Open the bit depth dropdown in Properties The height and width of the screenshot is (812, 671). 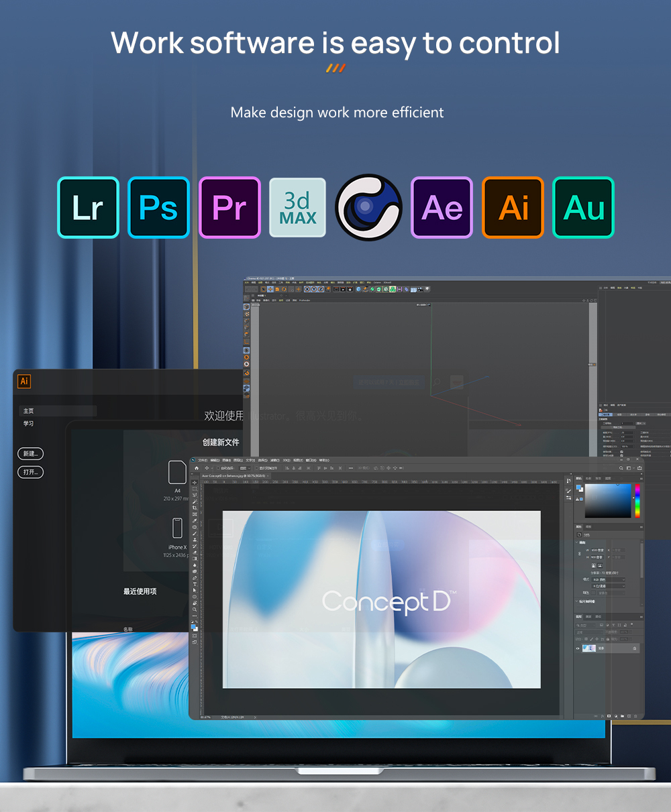[x=608, y=586]
